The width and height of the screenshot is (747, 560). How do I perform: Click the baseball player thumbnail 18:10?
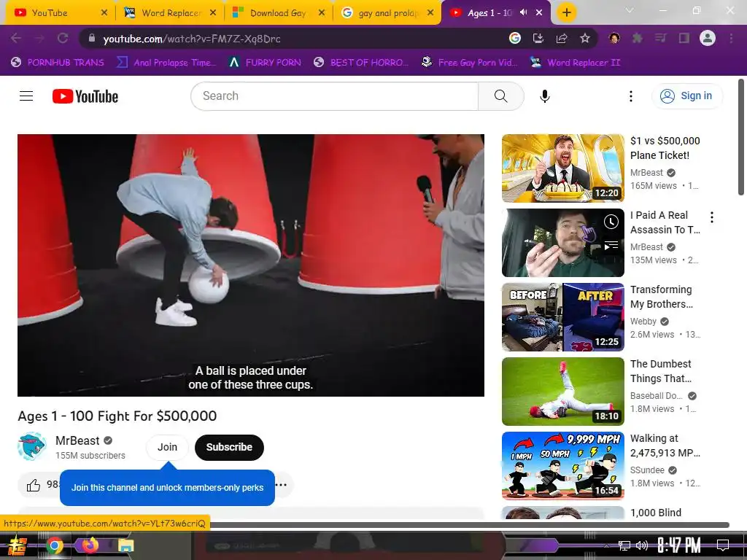pos(562,392)
